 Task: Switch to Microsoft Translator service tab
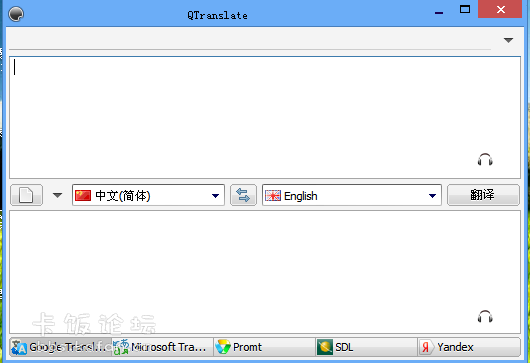(163, 347)
